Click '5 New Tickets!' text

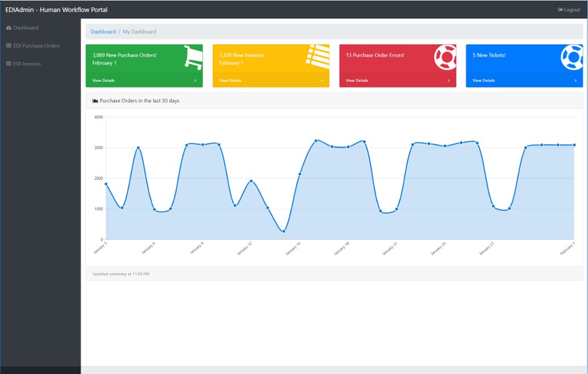pyautogui.click(x=489, y=55)
